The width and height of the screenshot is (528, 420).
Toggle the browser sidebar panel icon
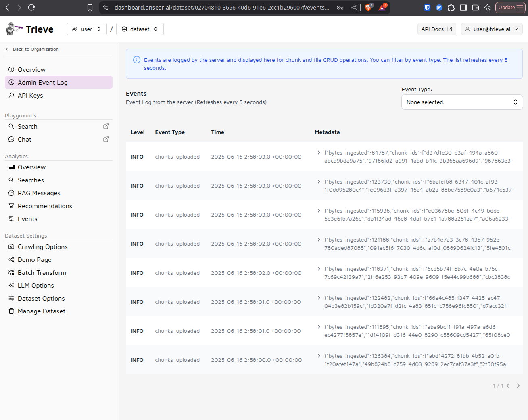pos(463,8)
